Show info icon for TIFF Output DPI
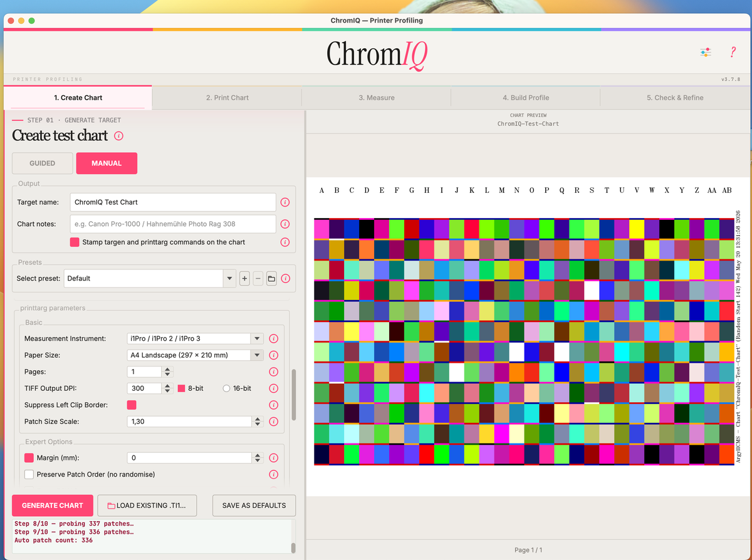The height and width of the screenshot is (560, 752). pos(274,388)
